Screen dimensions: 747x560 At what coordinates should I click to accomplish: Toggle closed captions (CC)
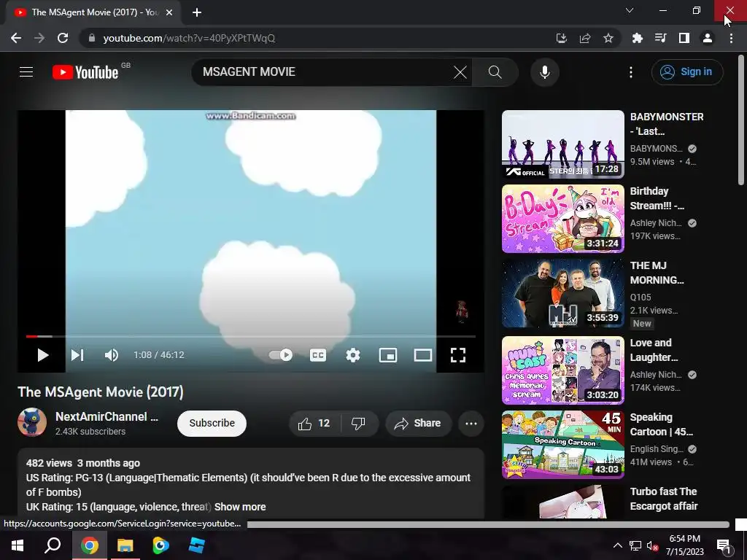318,355
